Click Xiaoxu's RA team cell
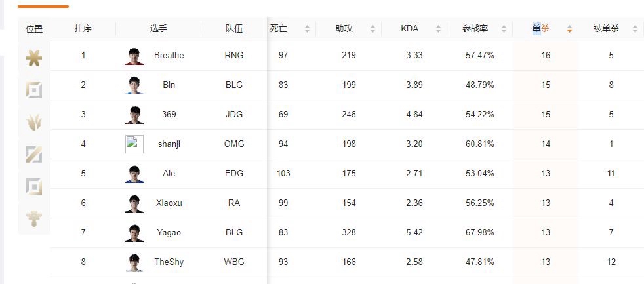644x284 pixels. [234, 203]
